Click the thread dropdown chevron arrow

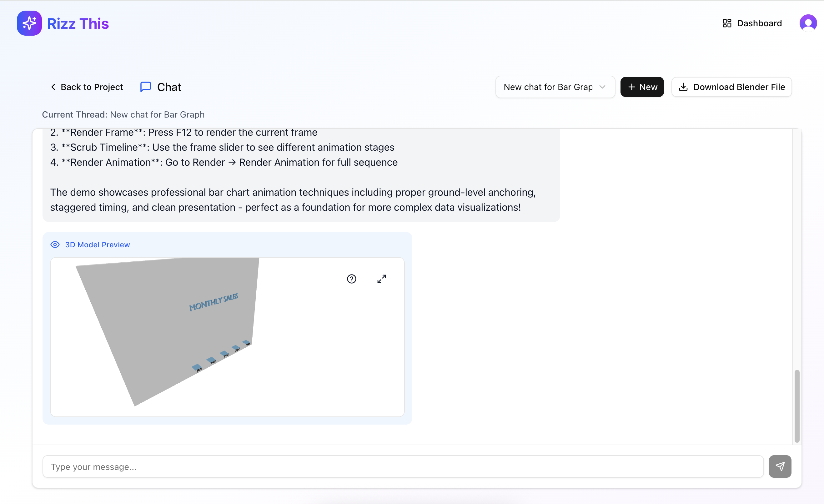click(602, 87)
